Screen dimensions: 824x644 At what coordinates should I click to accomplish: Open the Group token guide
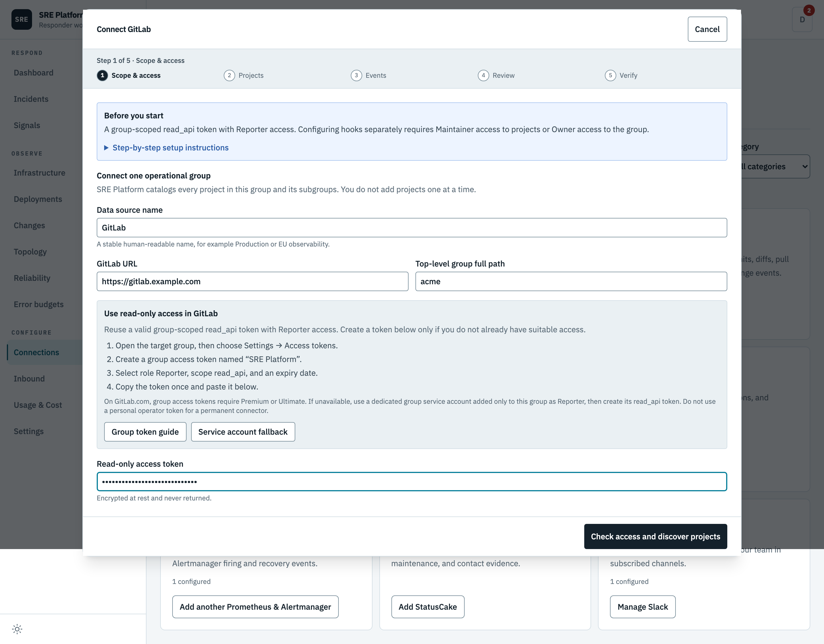click(145, 432)
